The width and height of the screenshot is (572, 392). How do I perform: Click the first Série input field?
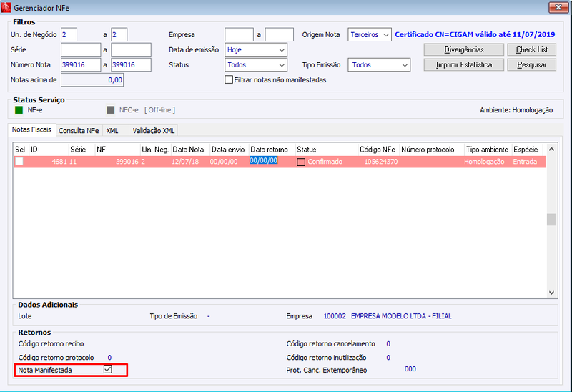tap(81, 49)
